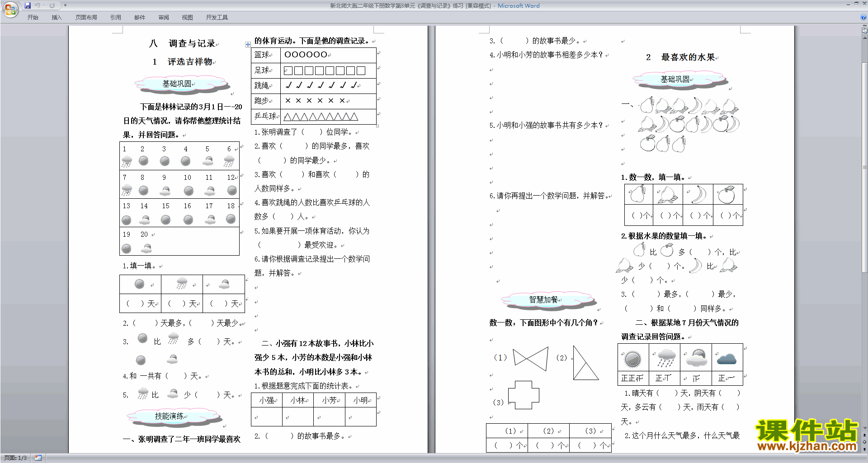Viewport: 868px width, 463px height.
Task: Click the vertical scrollbar down arrow
Action: pos(864,428)
